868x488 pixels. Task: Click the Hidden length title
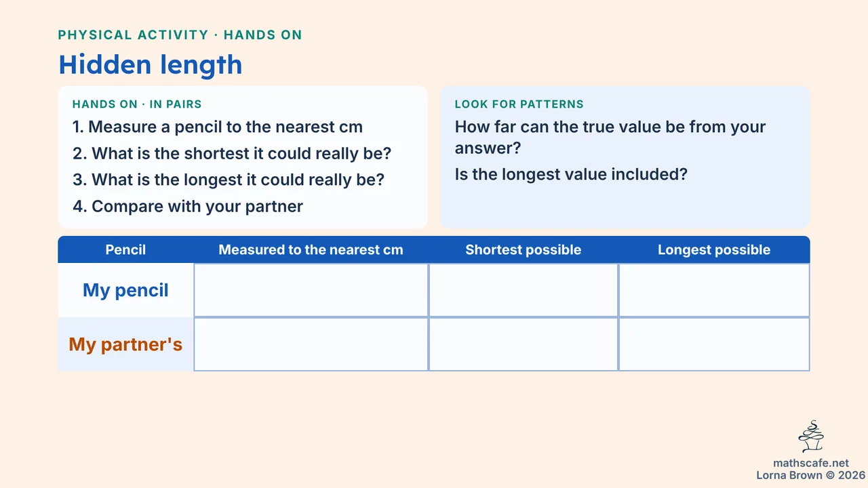click(150, 64)
